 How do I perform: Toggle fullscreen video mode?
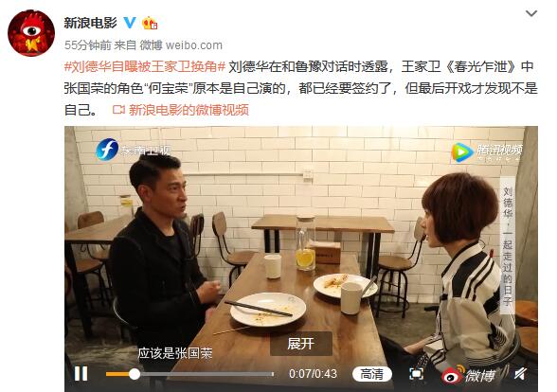click(x=416, y=373)
